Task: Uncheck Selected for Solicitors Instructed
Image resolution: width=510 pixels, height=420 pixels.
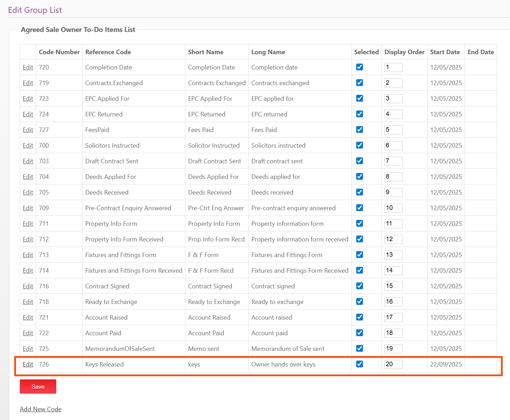Action: 360,145
